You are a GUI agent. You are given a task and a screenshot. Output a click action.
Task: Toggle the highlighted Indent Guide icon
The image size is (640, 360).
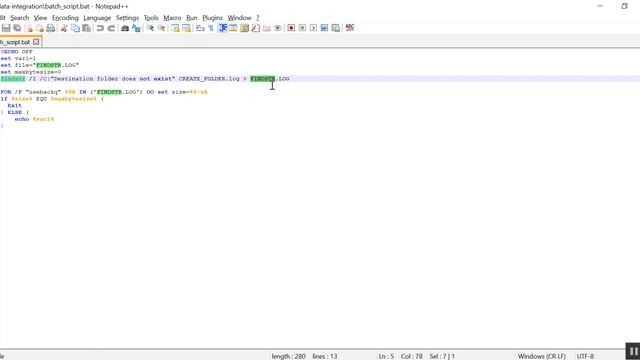(x=222, y=28)
